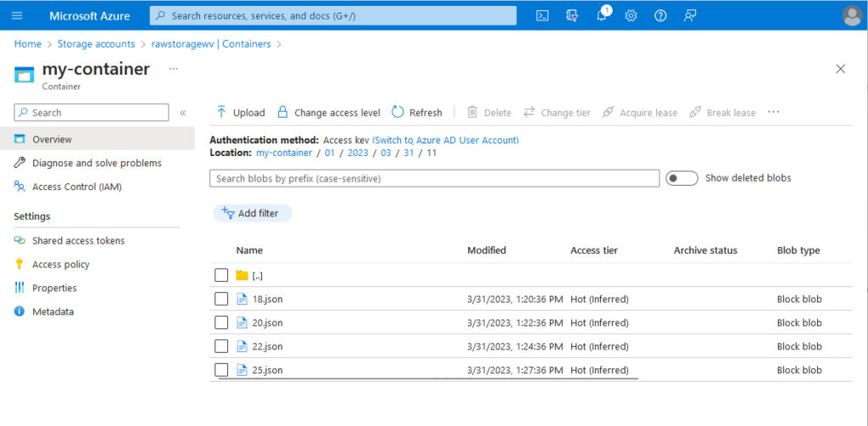The width and height of the screenshot is (868, 426).
Task: Click the Add filter button
Action: click(x=253, y=213)
